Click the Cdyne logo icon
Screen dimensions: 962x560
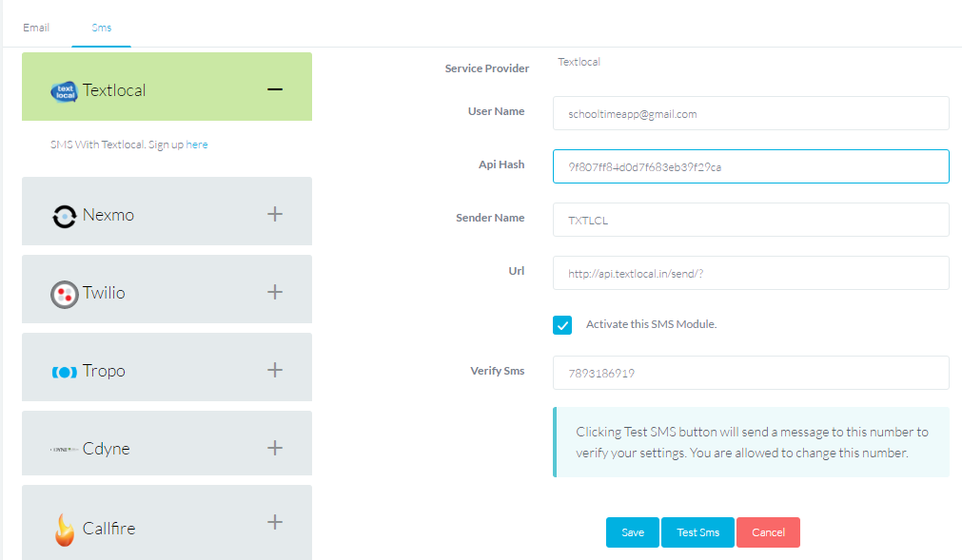[65, 449]
